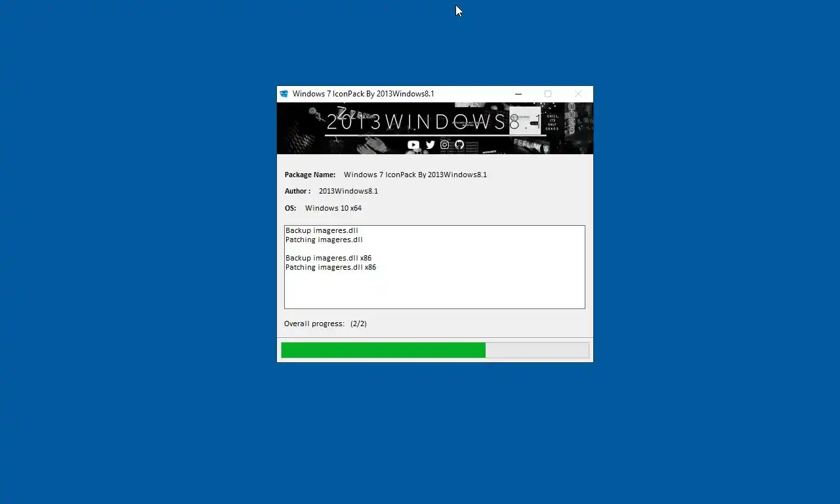Open the Instagram icon in the banner

(x=445, y=144)
